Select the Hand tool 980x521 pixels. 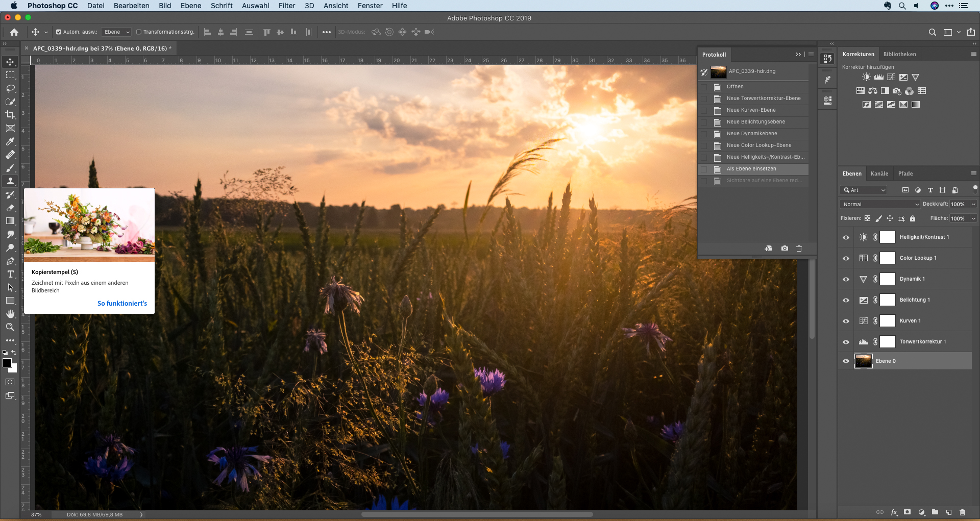click(10, 314)
